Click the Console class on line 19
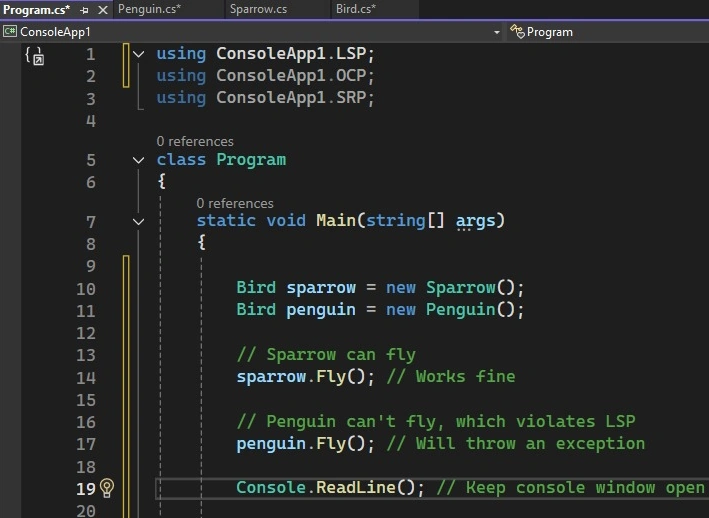This screenshot has height=518, width=709. pos(271,487)
